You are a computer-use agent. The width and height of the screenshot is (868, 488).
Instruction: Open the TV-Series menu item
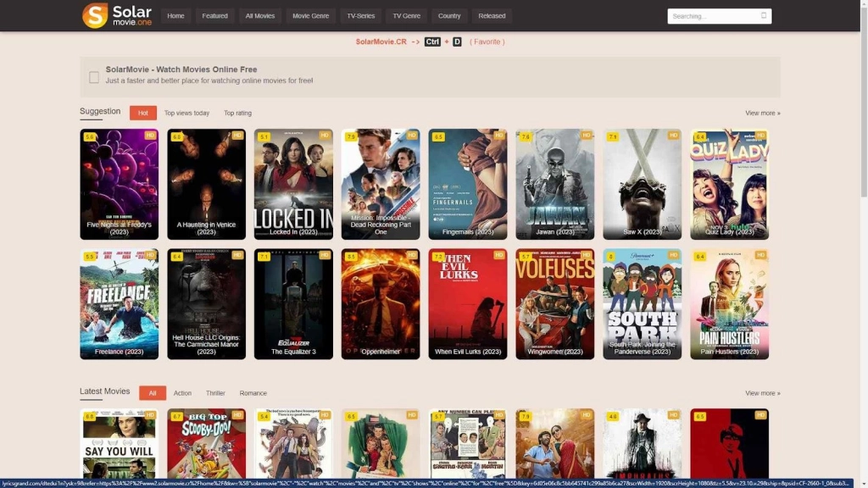click(361, 16)
